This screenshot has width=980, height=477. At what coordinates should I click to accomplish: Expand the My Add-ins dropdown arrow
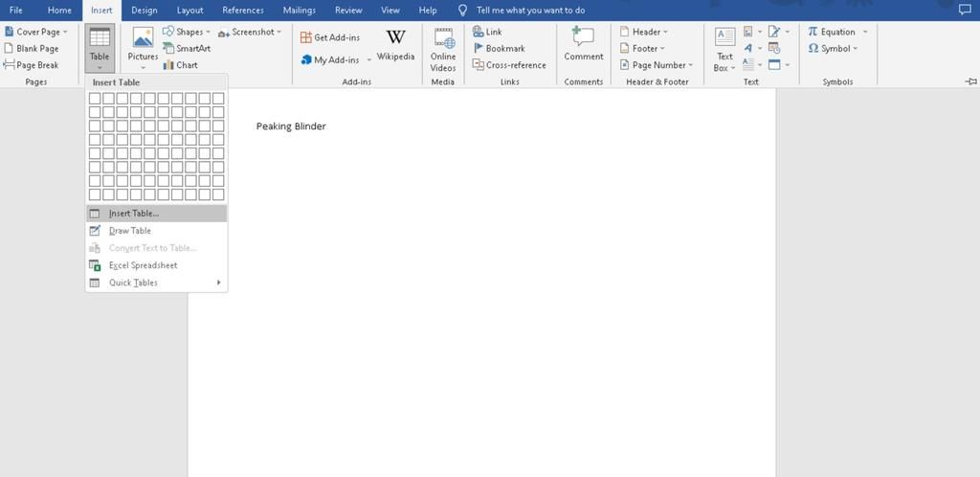(x=368, y=60)
